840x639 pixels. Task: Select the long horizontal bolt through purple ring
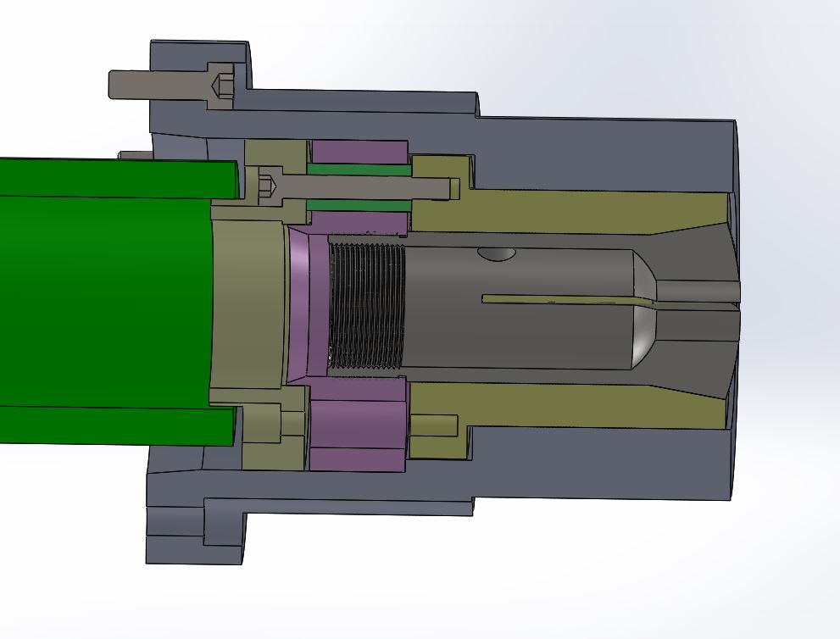tap(358, 186)
